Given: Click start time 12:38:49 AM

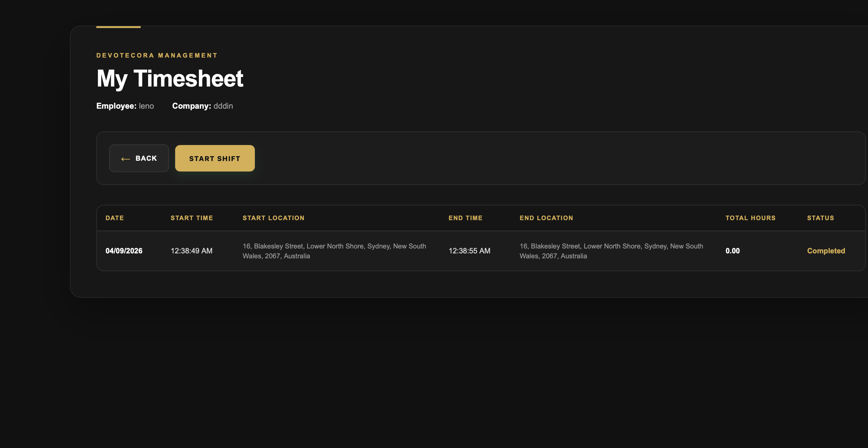Looking at the screenshot, I should tap(191, 251).
